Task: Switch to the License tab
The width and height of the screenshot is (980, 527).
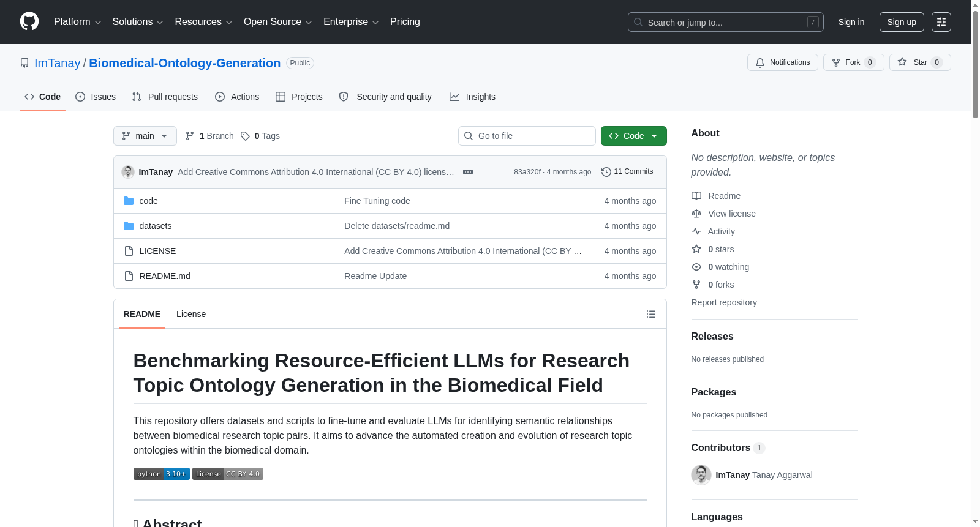Action: click(191, 314)
